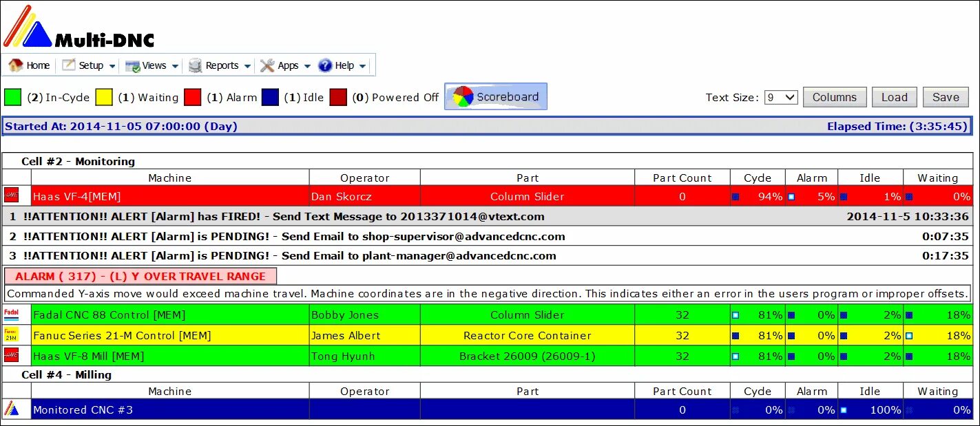
Task: Click Alarm indicator square in Haas VF-4 row
Action: 791,197
